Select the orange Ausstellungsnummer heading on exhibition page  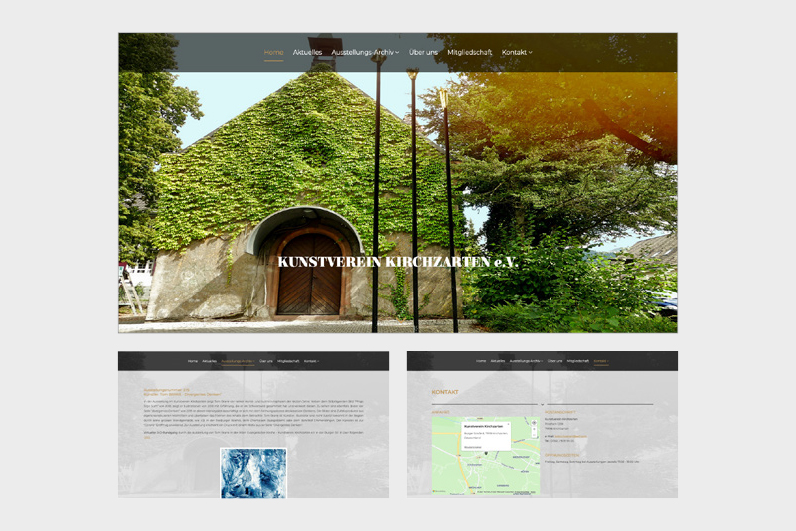click(167, 390)
